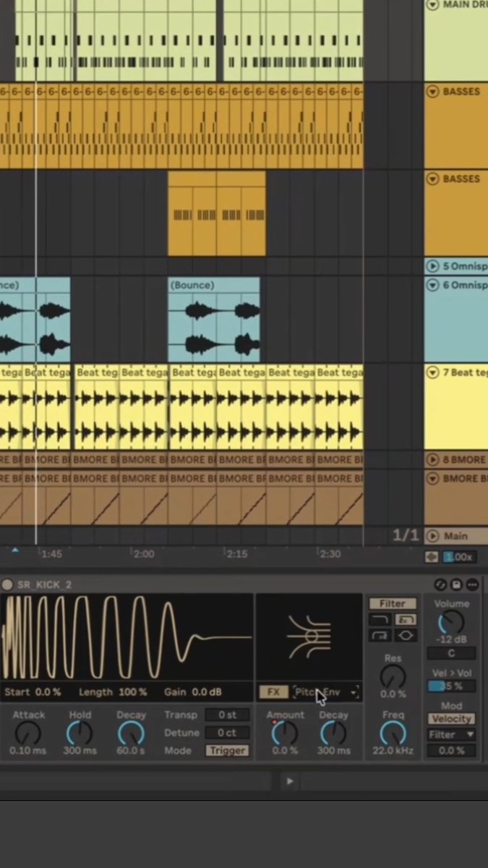
Task: Click the 60.0 s Decay knob
Action: point(131,733)
